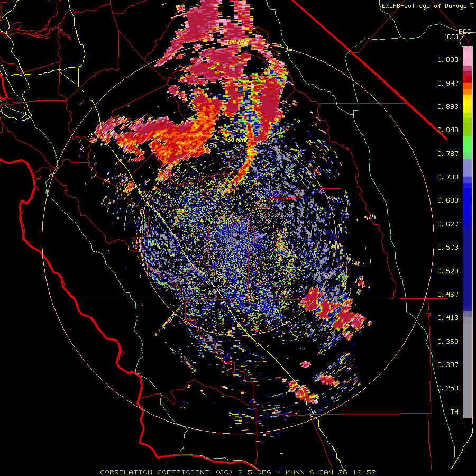The height and width of the screenshot is (476, 476).
Task: Click the 0.520 scale value
Action: point(448,271)
